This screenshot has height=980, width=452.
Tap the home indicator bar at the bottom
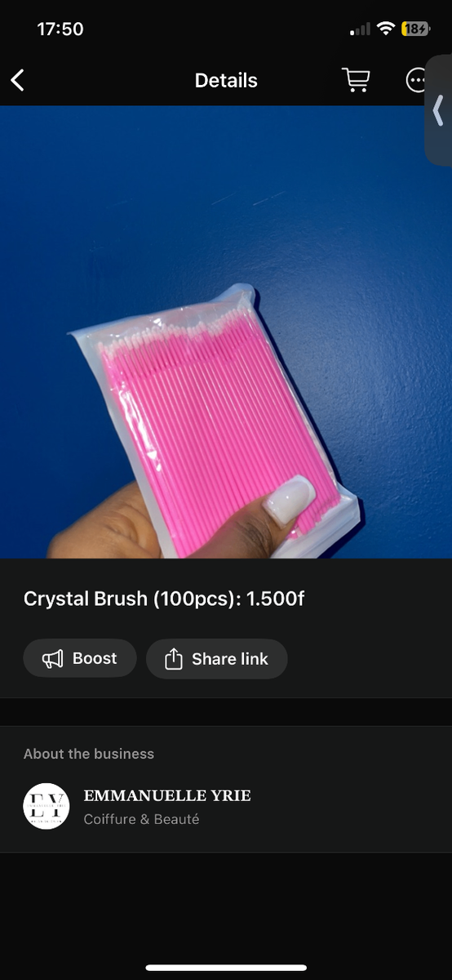pyautogui.click(x=226, y=968)
